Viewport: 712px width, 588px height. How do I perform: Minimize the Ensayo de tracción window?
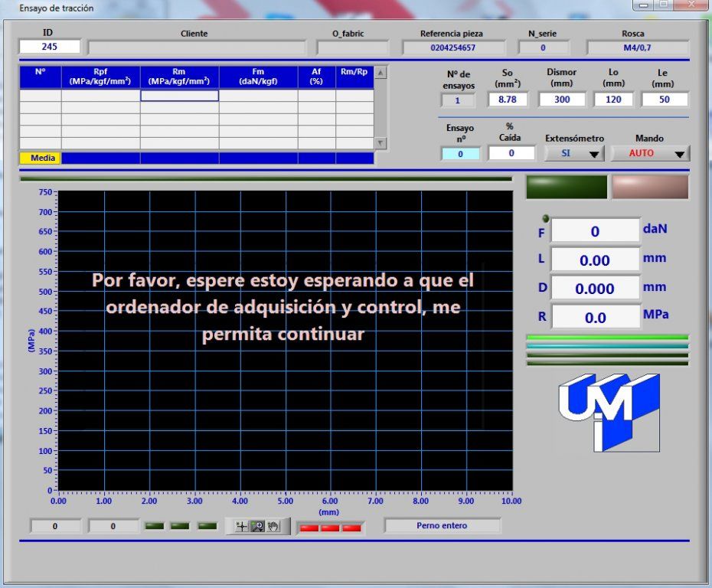coord(643,5)
